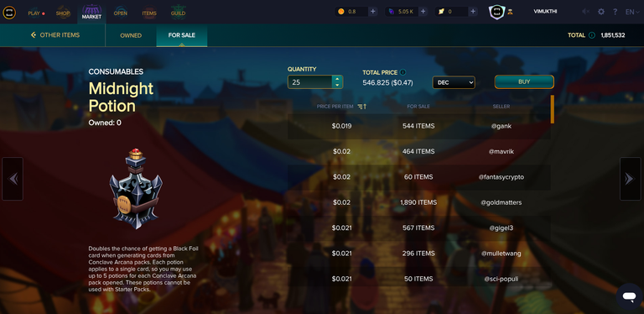Click the Total Price info icon

[402, 72]
